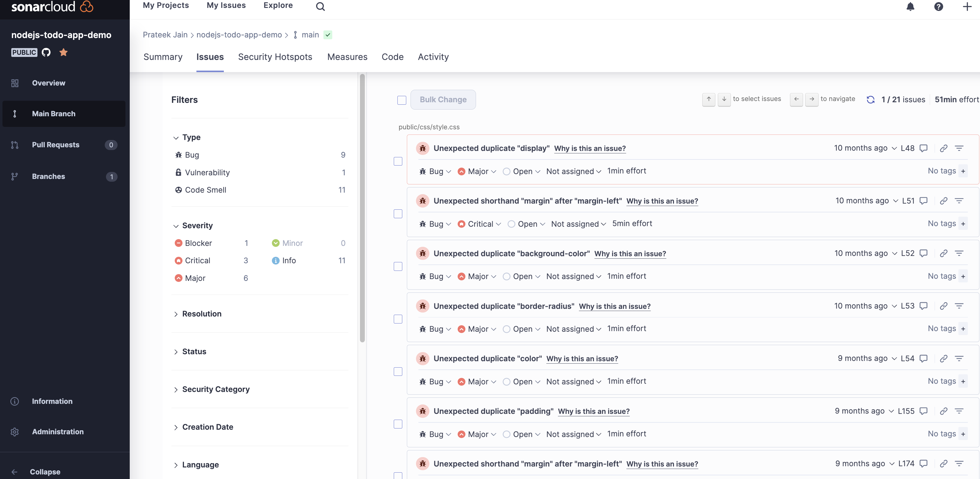The width and height of the screenshot is (980, 479).
Task: Switch to the Security Hotspots tab
Action: point(275,57)
